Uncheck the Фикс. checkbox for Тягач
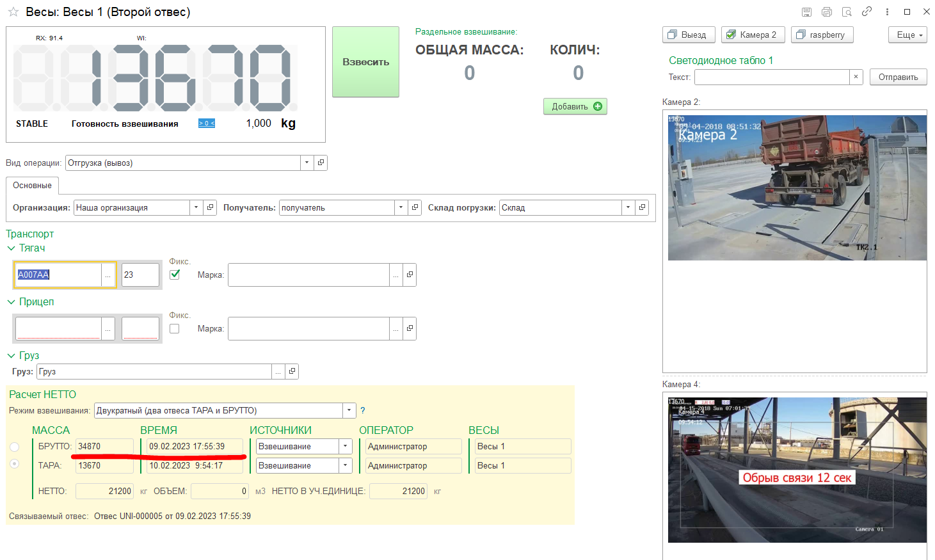 [175, 275]
